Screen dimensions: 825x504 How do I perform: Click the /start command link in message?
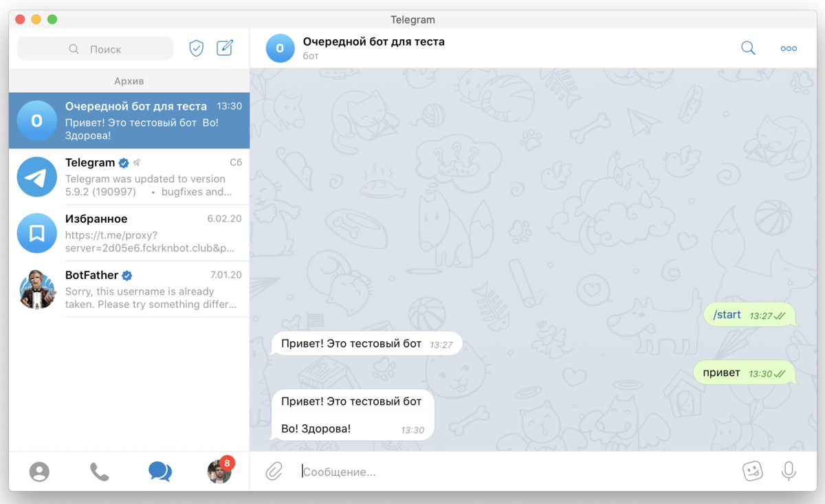pyautogui.click(x=727, y=315)
